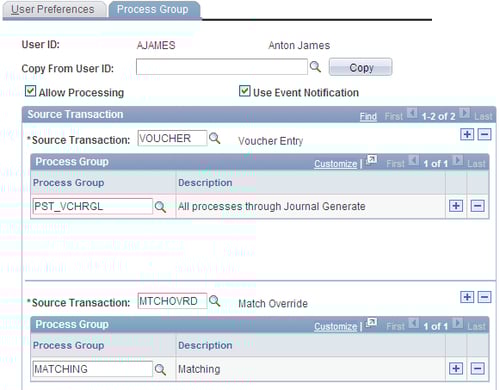Uncheck Allow Processing checkbox
The width and height of the screenshot is (500, 390).
coord(30,91)
